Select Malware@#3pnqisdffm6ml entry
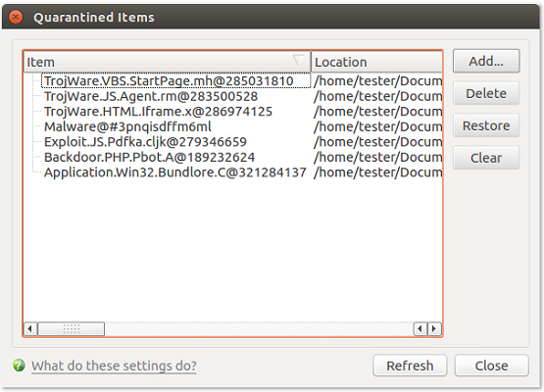544x392 pixels. click(x=127, y=126)
